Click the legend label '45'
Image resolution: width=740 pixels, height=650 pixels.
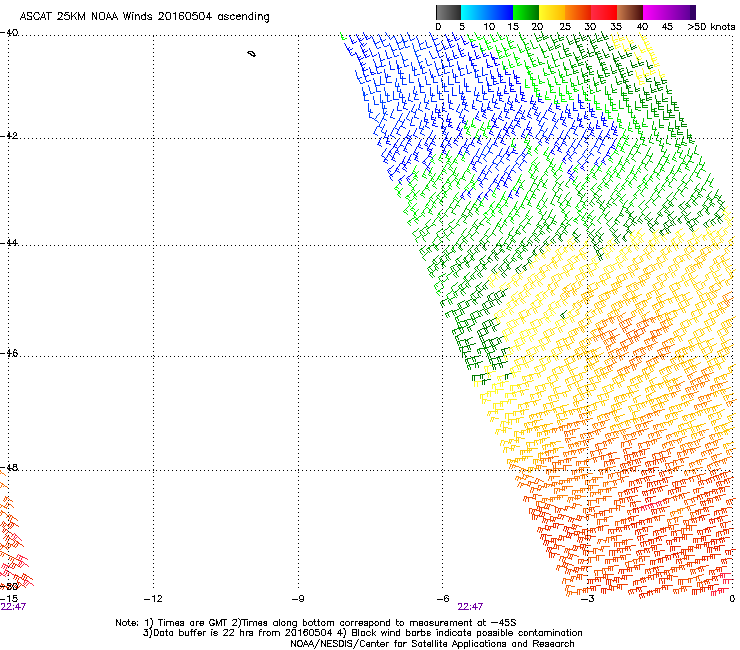667,27
